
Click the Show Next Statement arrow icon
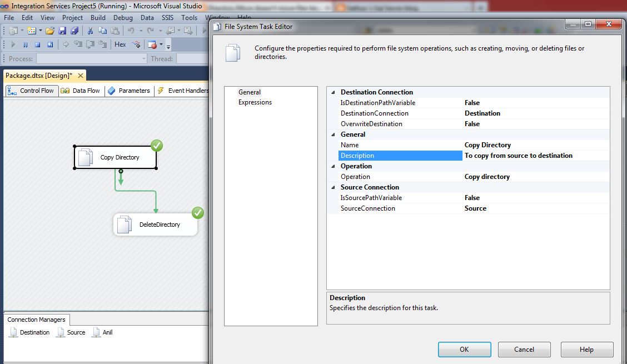coord(66,44)
